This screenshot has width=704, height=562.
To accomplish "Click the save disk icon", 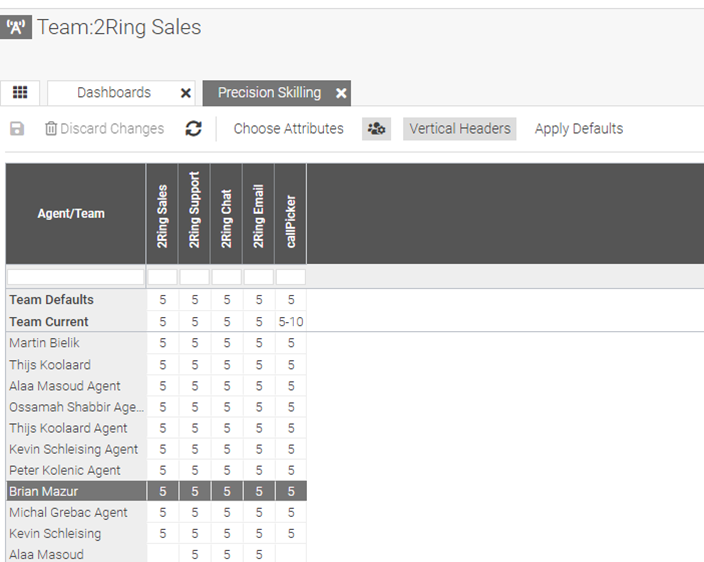I will pyautogui.click(x=17, y=129).
